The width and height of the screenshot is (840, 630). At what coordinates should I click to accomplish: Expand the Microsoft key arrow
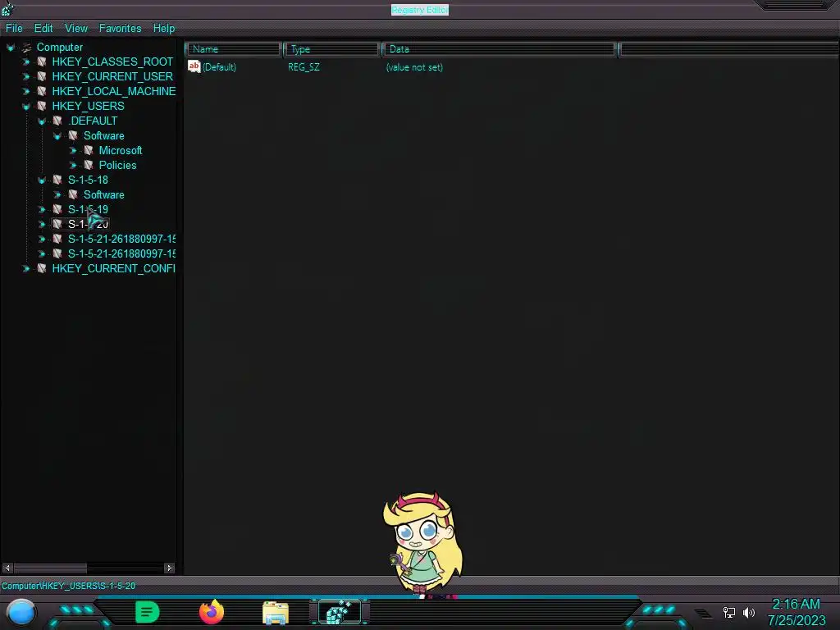coord(73,151)
